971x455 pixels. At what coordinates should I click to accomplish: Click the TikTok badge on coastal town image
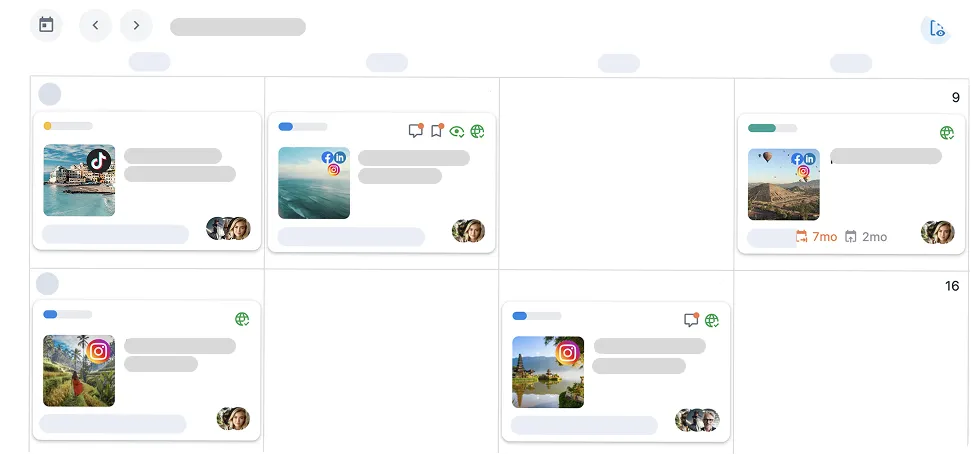click(x=99, y=161)
